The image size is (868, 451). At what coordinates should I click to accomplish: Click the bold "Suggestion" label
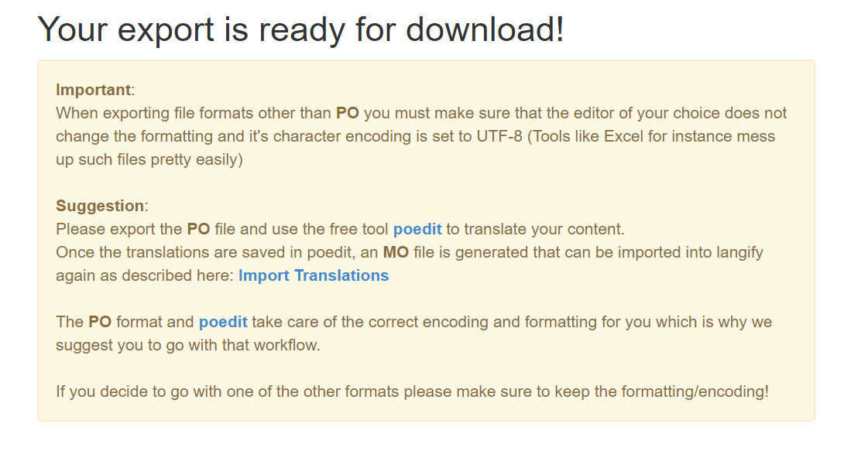pos(100,206)
